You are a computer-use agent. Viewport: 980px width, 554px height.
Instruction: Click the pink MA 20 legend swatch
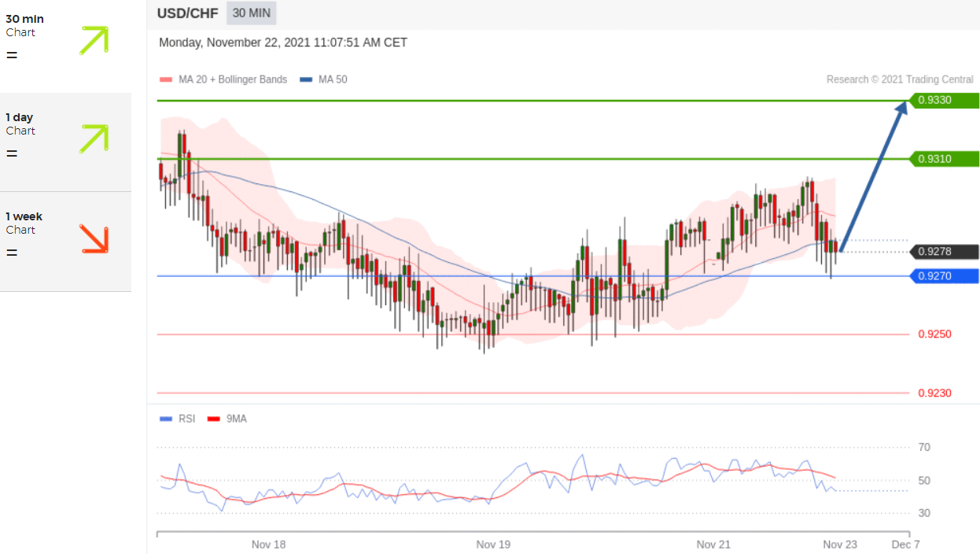coord(165,79)
